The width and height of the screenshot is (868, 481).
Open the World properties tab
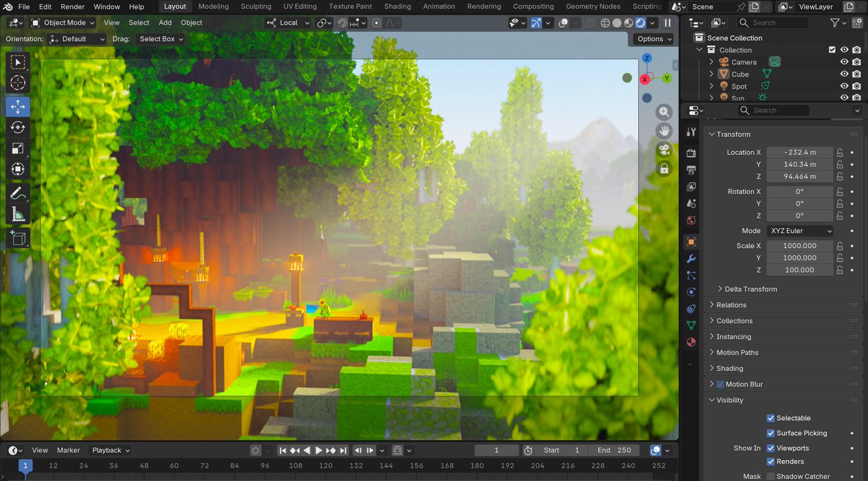691,221
